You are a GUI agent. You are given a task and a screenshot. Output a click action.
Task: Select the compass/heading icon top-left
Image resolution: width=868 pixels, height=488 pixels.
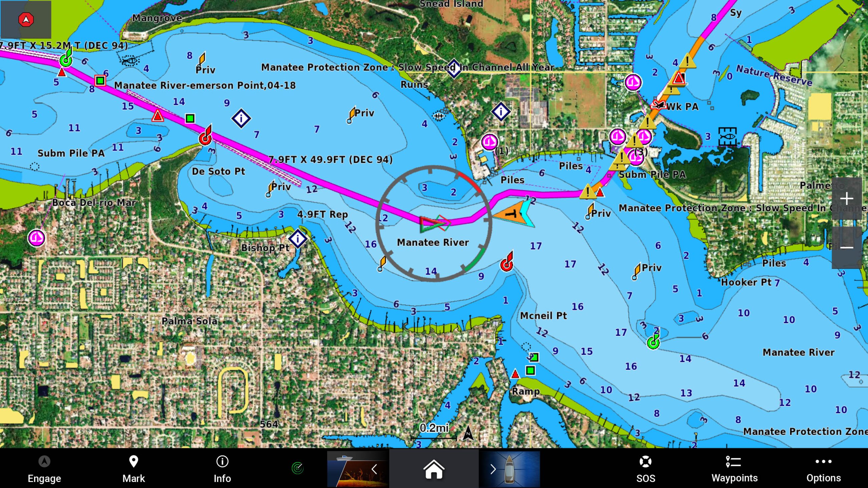[x=25, y=20]
